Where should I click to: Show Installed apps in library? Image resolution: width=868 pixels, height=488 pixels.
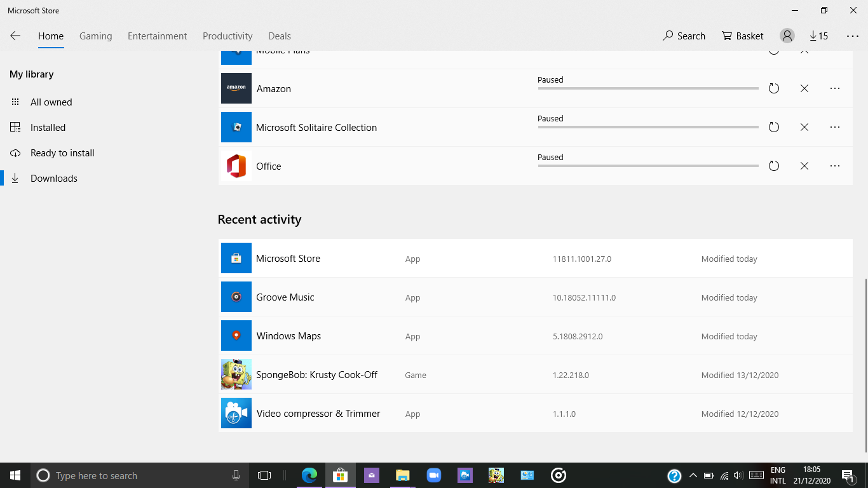click(48, 128)
